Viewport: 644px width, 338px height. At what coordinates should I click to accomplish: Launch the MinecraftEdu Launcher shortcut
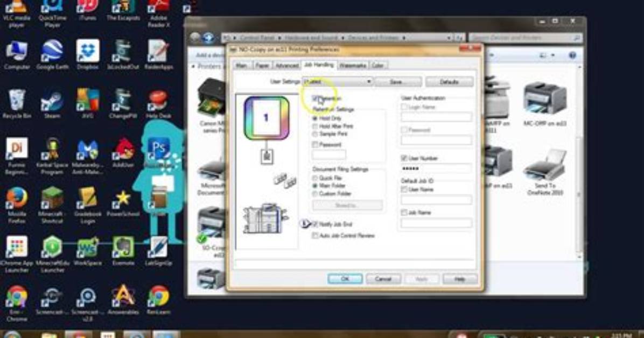tap(52, 254)
